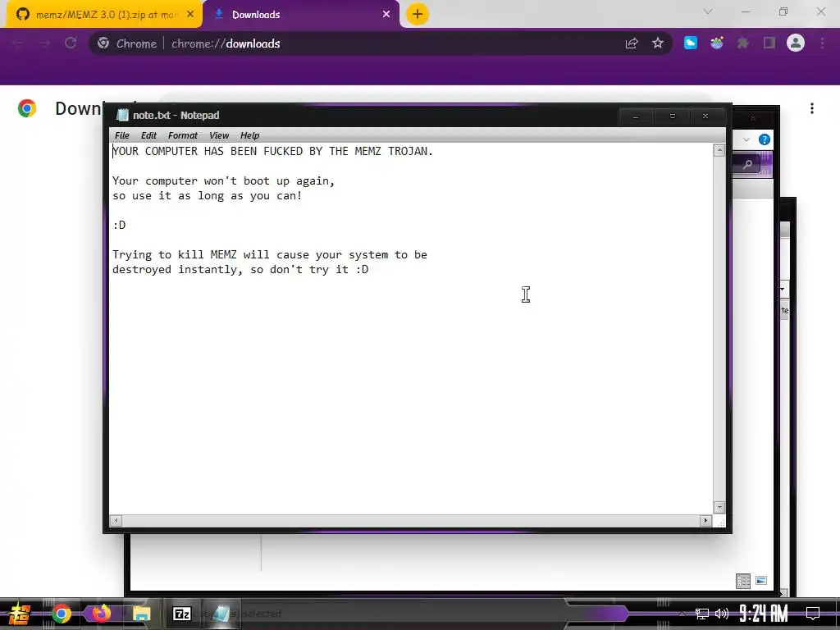840x630 pixels.
Task: Click Notepad's vertical scrollbar down arrow
Action: [x=719, y=507]
